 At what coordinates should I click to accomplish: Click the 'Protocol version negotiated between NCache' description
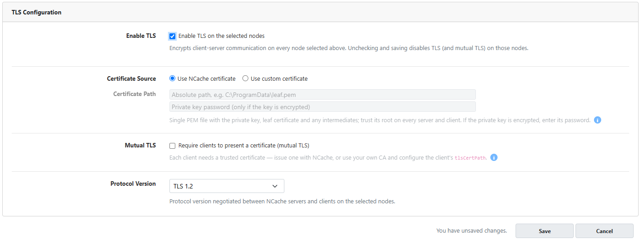tap(282, 201)
